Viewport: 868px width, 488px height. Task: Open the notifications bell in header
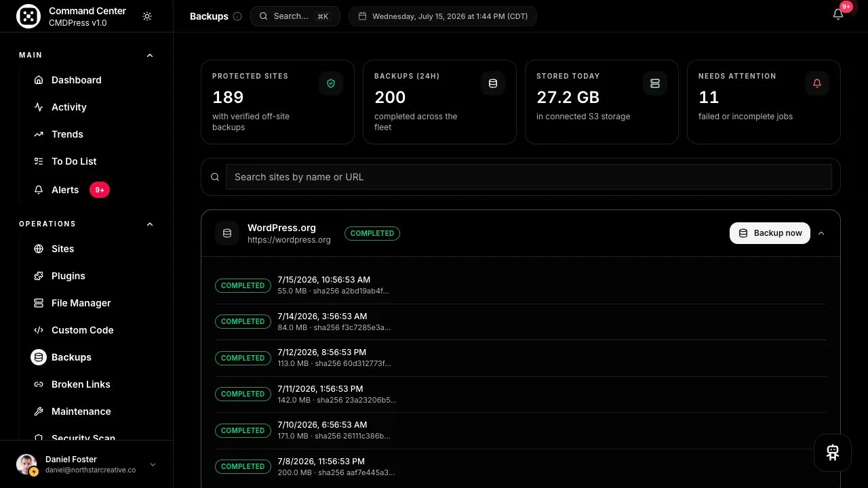pos(838,15)
